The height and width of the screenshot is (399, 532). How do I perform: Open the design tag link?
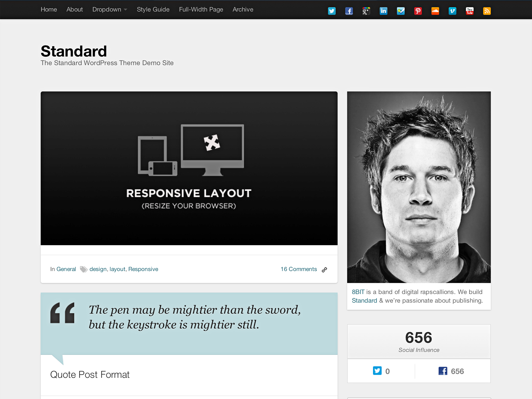[98, 269]
